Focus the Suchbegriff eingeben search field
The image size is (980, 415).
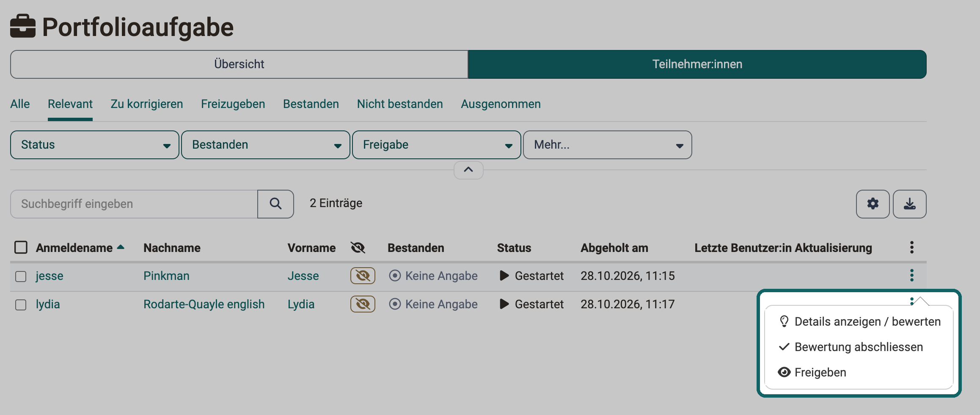pyautogui.click(x=134, y=204)
